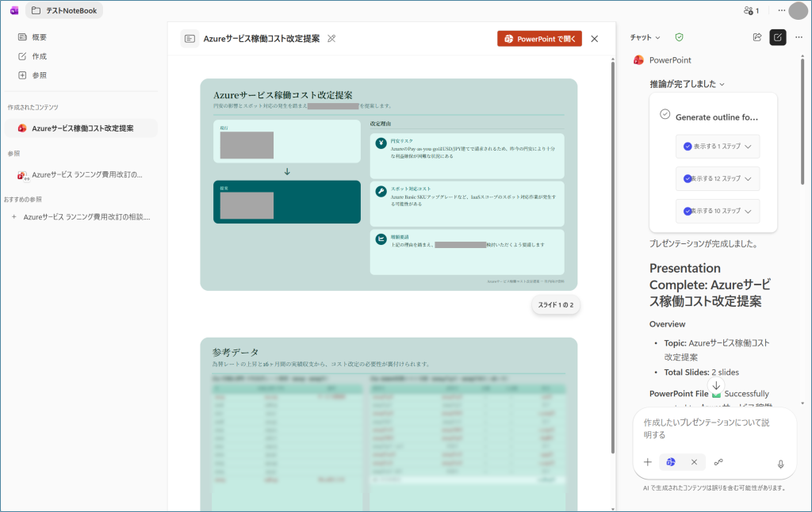The width and height of the screenshot is (812, 512).
Task: Open the user profile avatar
Action: pyautogui.click(x=798, y=10)
